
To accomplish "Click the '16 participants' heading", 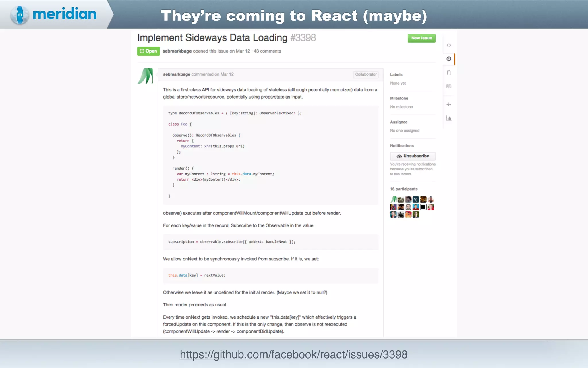I will pyautogui.click(x=404, y=189).
